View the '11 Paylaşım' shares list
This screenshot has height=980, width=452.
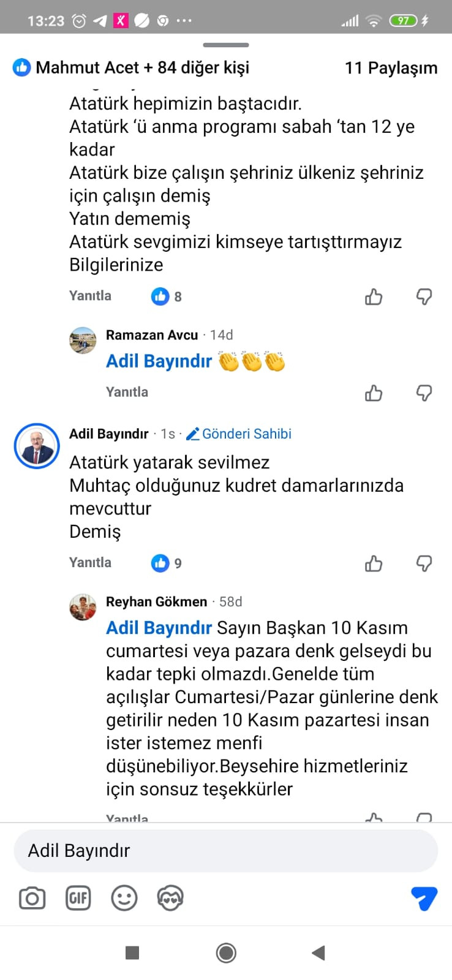[391, 68]
